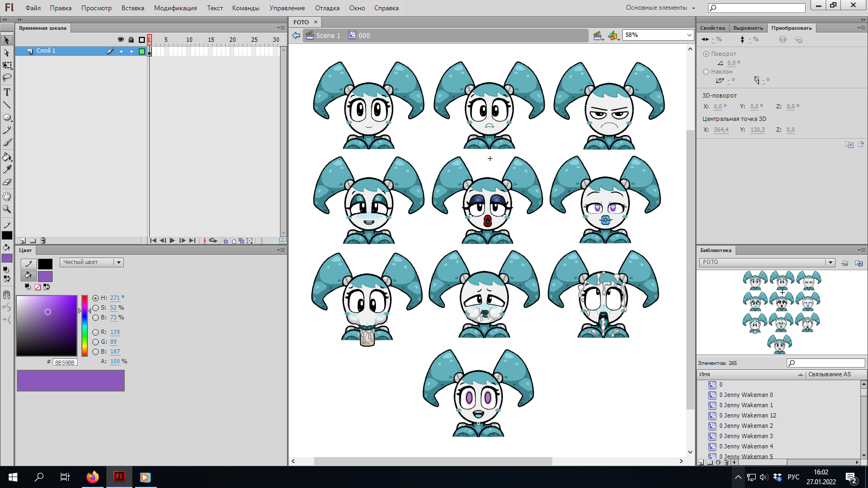Switch to the Свойства tab

(712, 28)
